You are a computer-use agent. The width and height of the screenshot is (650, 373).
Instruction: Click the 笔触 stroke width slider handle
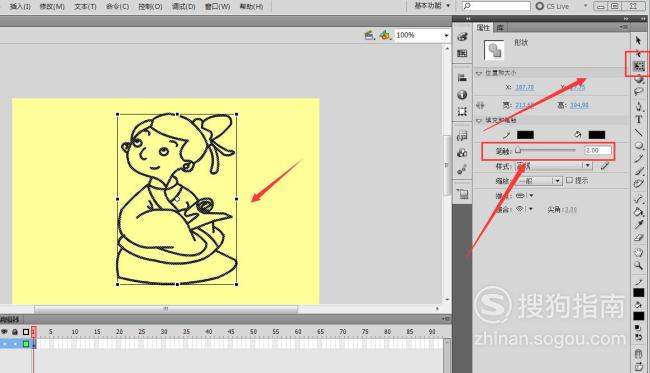(518, 150)
